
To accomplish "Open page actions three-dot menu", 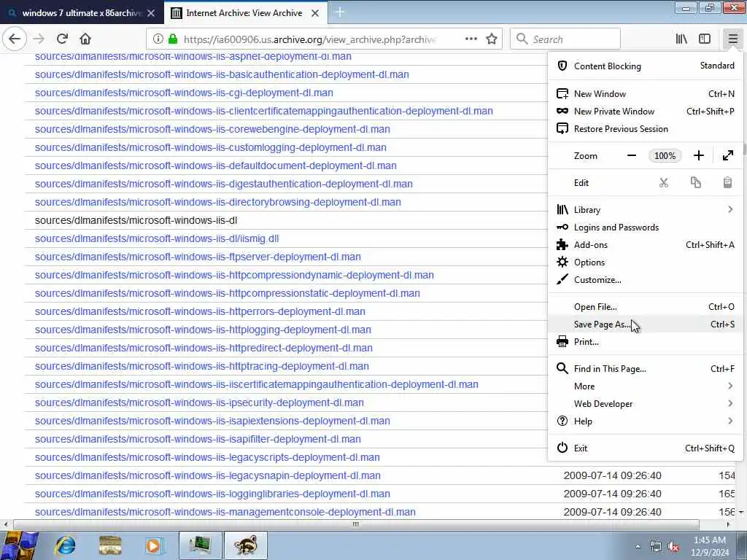I will 471,39.
